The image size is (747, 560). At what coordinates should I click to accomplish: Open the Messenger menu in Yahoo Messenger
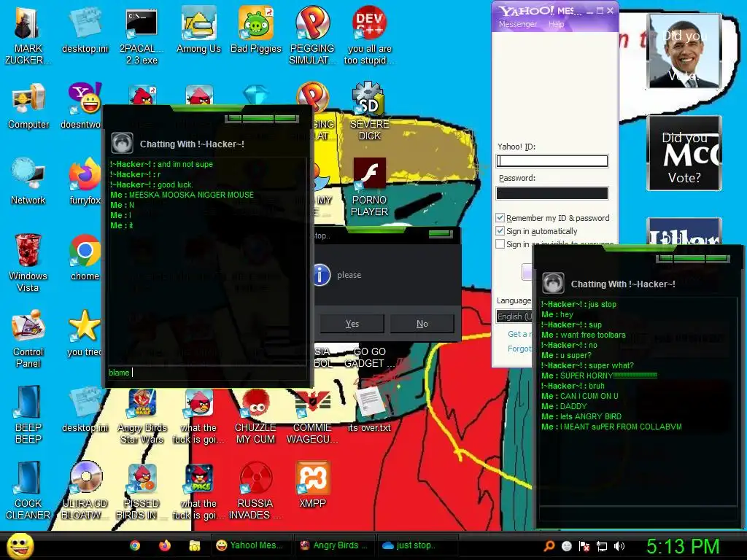(x=518, y=24)
